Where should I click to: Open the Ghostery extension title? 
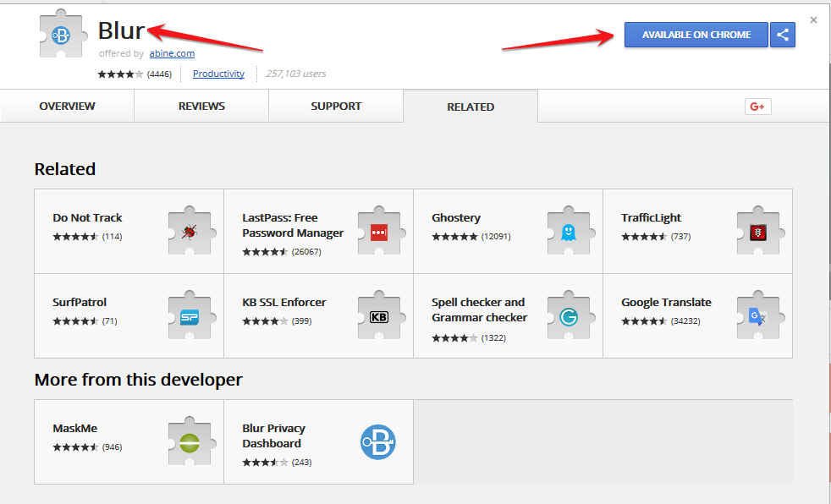tap(456, 217)
